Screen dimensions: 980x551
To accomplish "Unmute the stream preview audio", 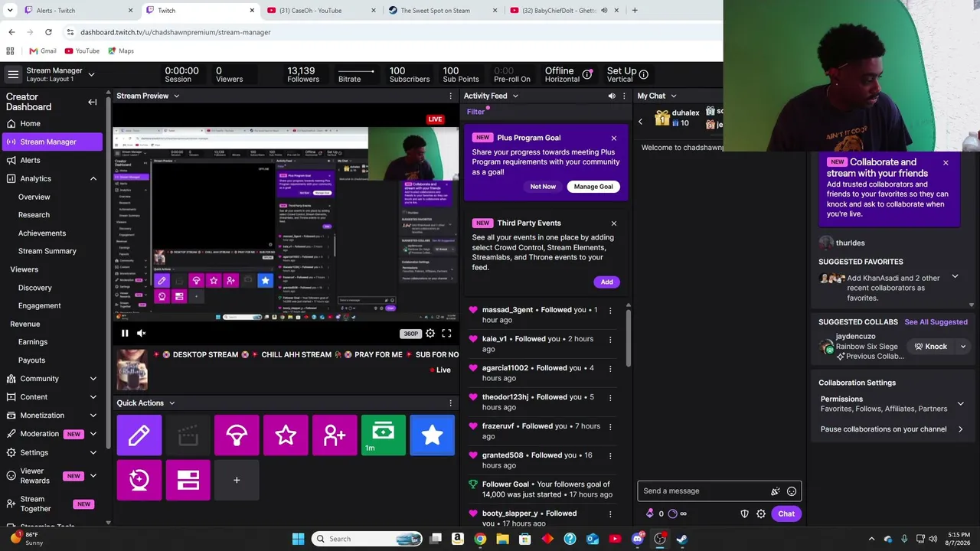I will 141,333.
